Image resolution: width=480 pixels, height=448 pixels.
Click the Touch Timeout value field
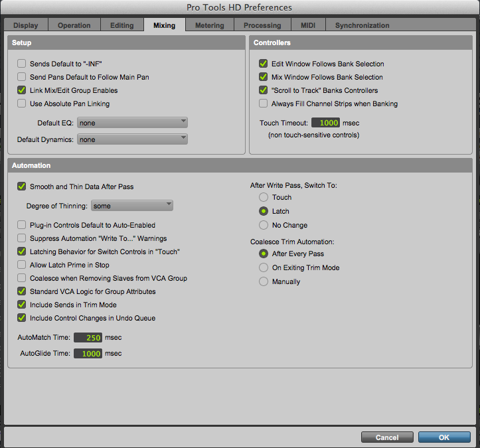pyautogui.click(x=326, y=123)
